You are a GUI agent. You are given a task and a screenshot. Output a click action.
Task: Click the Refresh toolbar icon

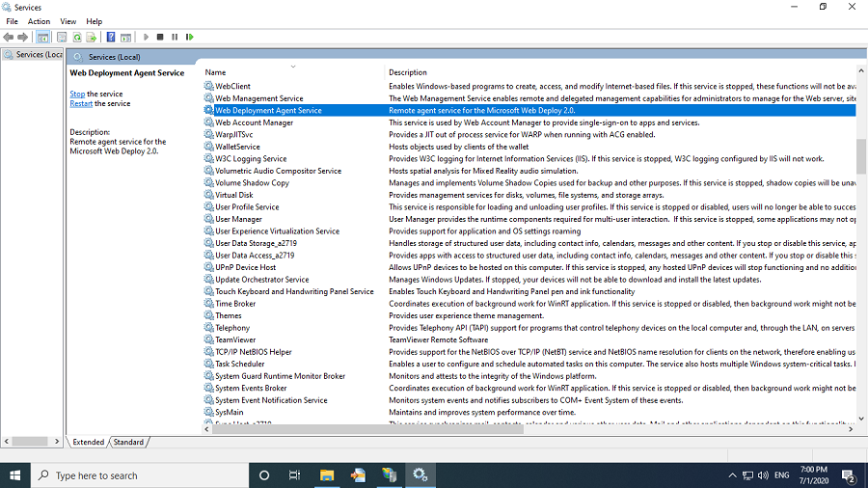pos(77,37)
